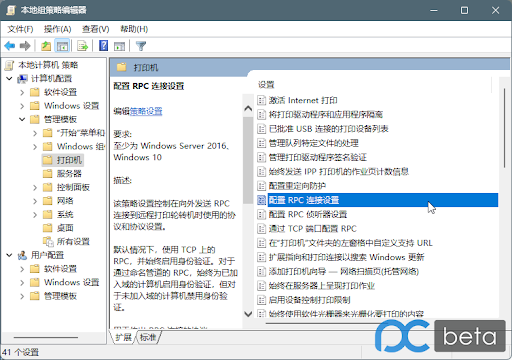Open the 操作(A) menu
The image size is (512, 360).
(58, 29)
